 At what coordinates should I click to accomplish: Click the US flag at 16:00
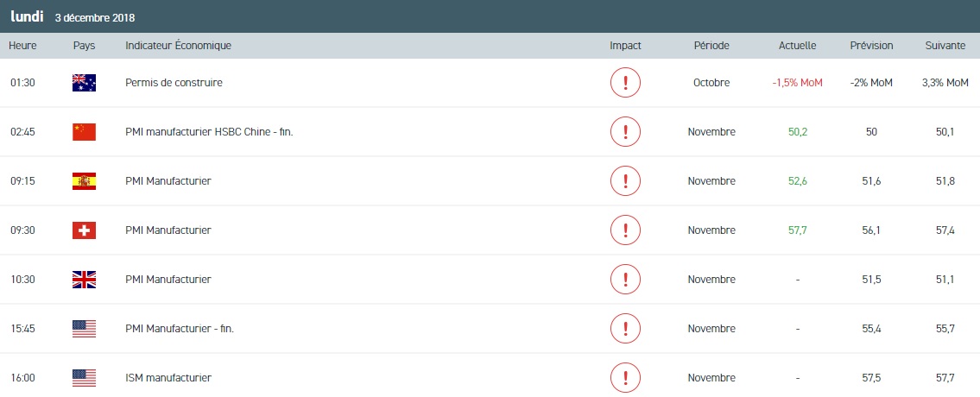85,378
